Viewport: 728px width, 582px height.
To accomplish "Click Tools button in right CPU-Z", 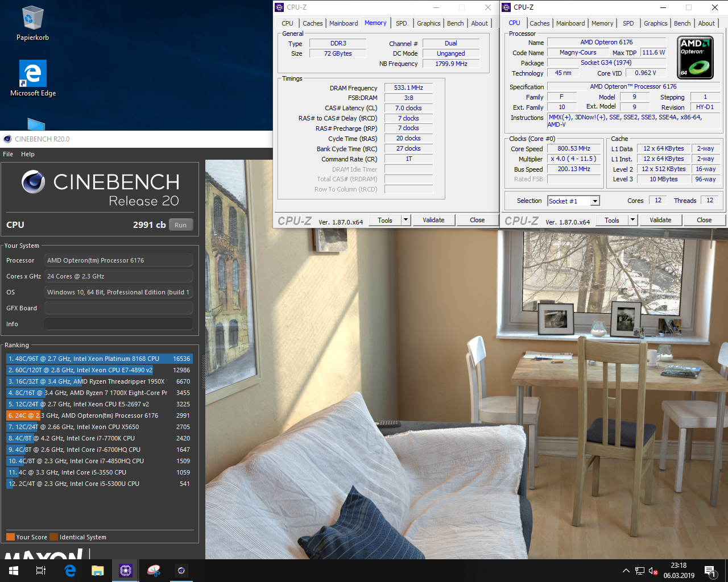I will coord(612,220).
